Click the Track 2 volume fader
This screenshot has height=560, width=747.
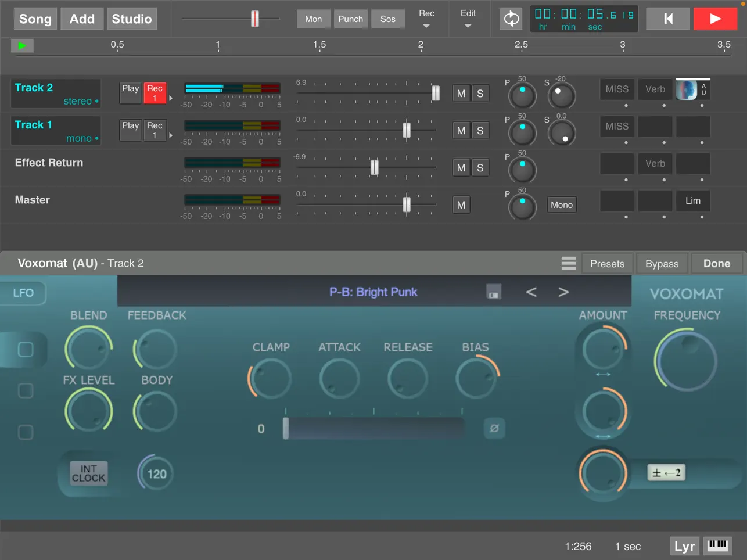(436, 93)
